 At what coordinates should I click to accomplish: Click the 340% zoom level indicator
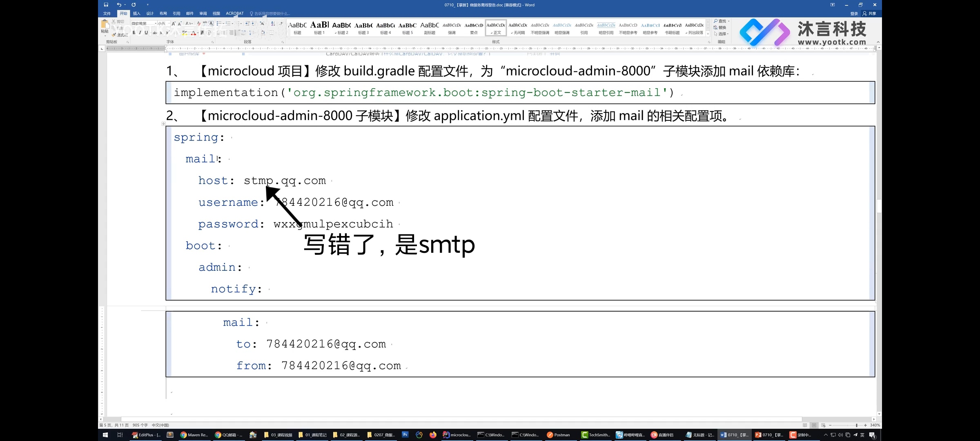875,425
